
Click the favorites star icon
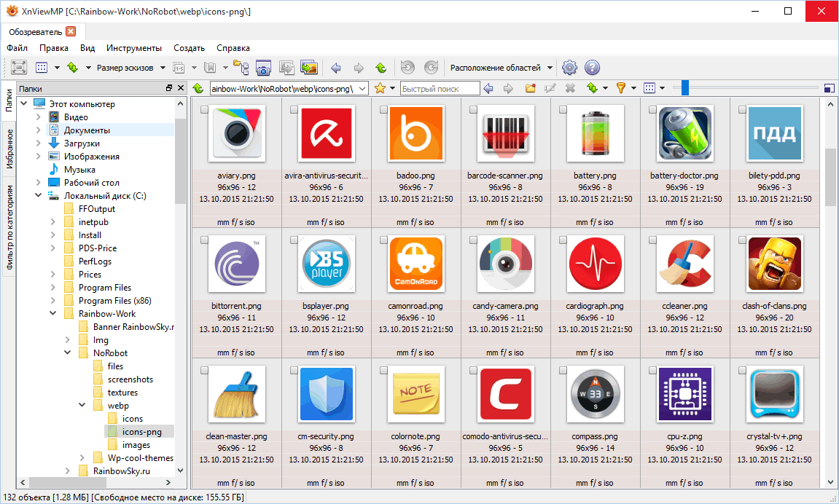click(x=380, y=88)
